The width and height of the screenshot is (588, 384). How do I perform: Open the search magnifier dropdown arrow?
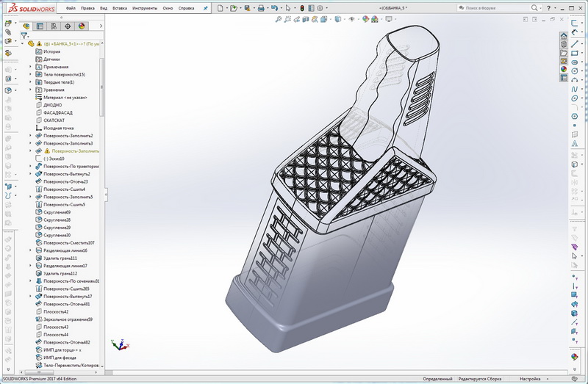541,8
